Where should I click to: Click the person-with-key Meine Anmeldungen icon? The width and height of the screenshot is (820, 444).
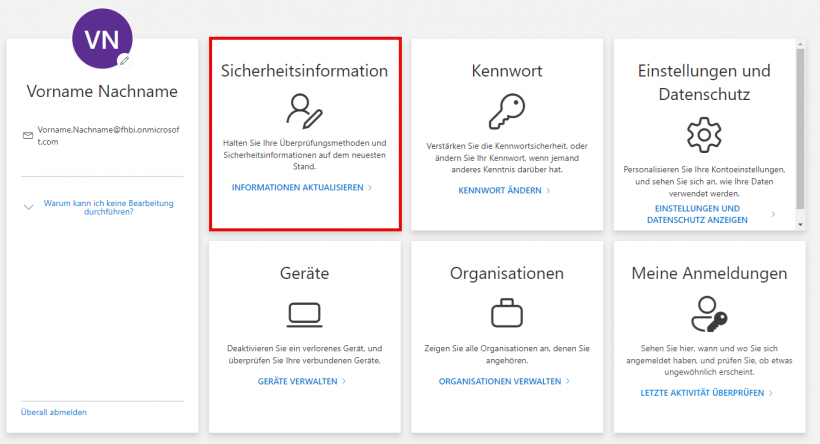(x=709, y=313)
